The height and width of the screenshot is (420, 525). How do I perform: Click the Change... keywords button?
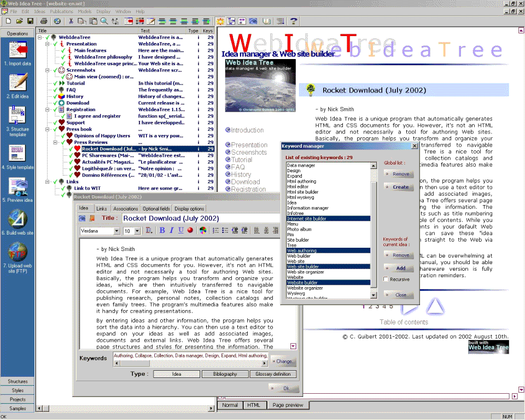283,361
